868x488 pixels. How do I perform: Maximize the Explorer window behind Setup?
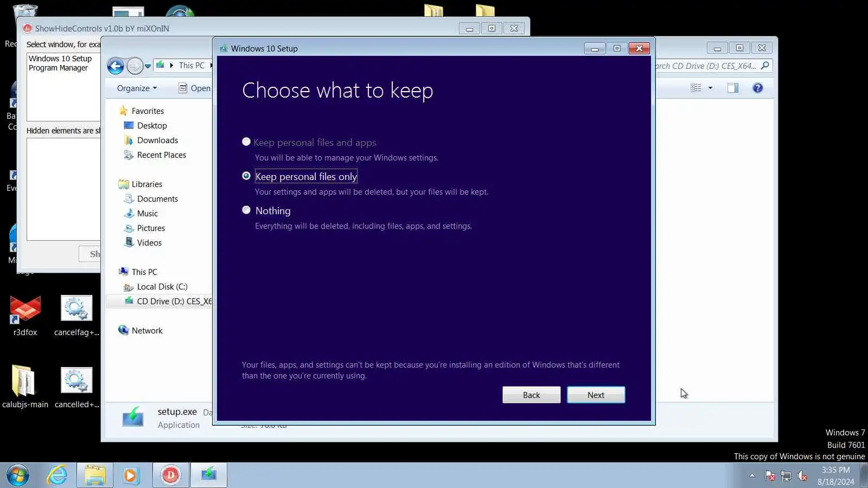[x=739, y=48]
